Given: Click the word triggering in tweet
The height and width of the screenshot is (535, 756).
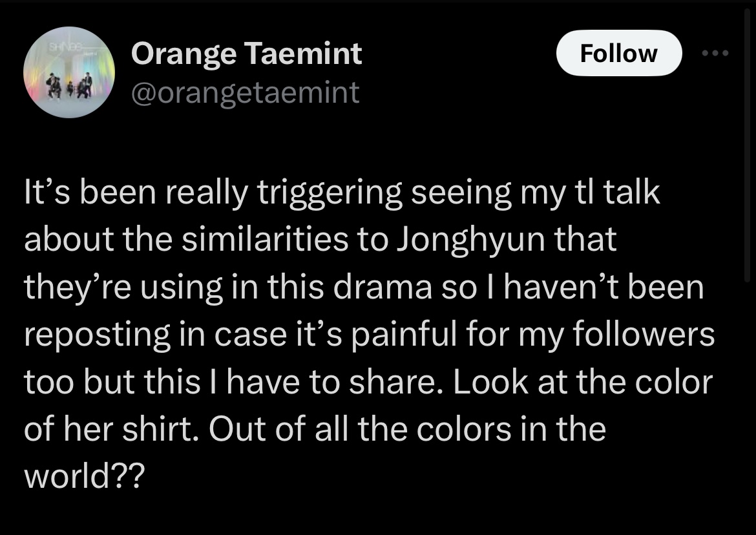Looking at the screenshot, I should coord(330,193).
